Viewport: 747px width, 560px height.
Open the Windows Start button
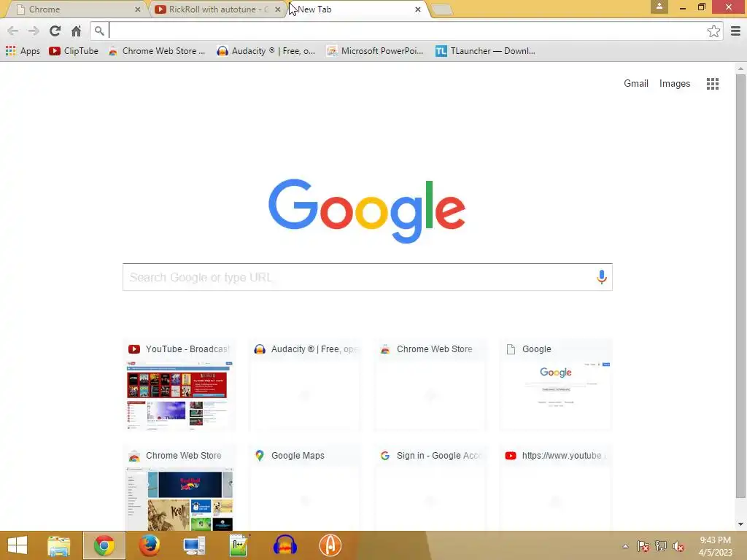[x=18, y=545]
